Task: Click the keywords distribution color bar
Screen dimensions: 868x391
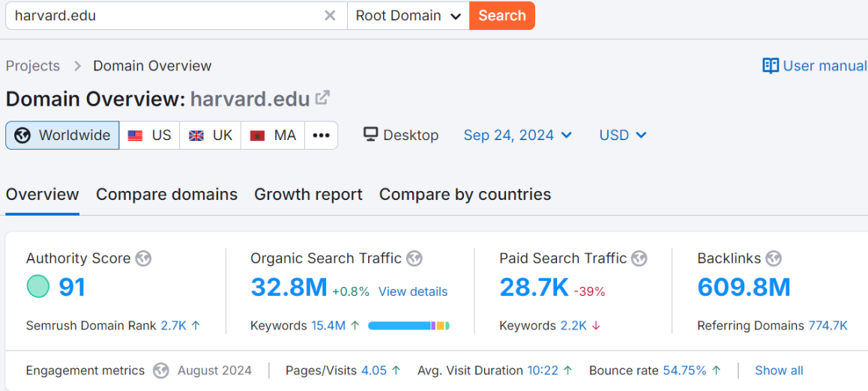Action: click(409, 326)
